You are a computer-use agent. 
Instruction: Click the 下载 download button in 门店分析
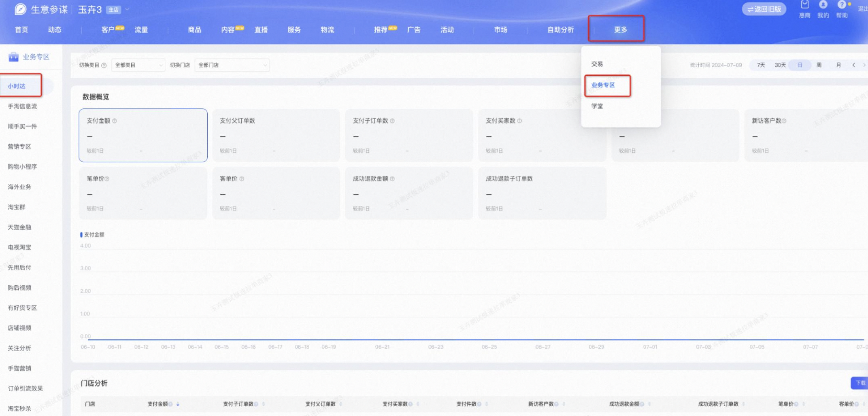point(859,383)
